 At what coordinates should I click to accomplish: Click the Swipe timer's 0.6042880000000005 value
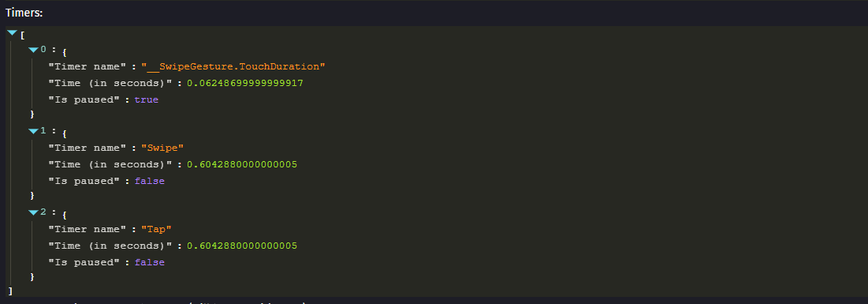242,165
